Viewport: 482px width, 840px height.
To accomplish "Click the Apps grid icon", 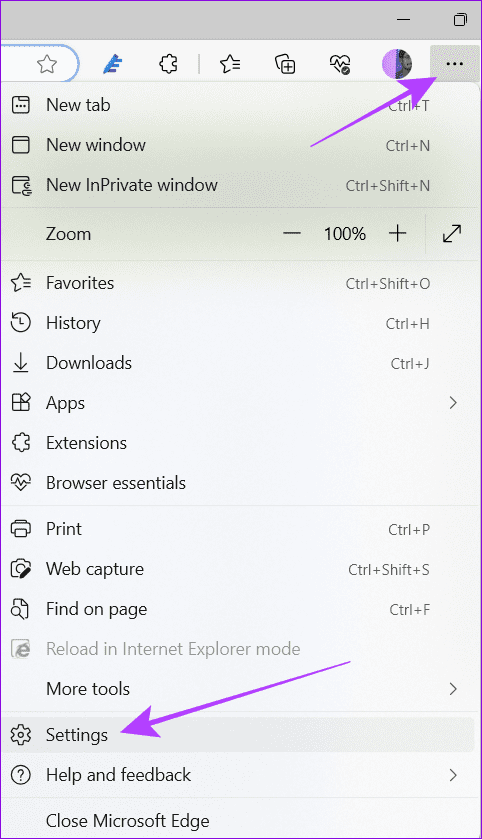I will tap(21, 403).
